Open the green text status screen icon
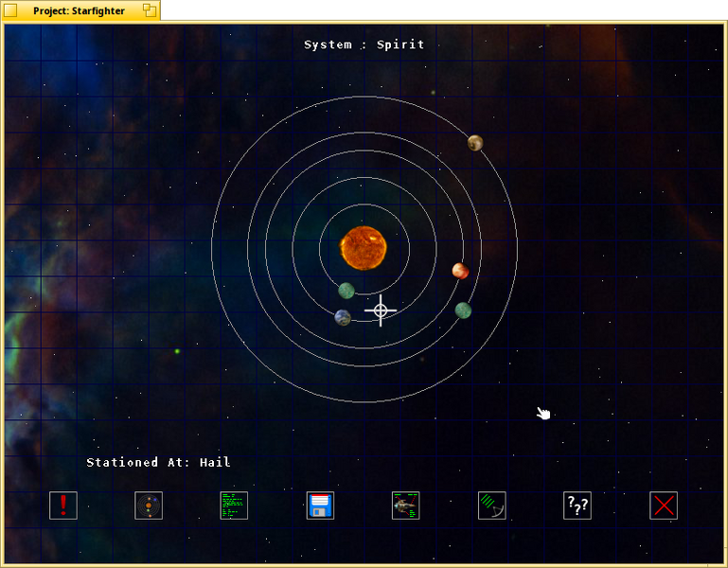This screenshot has width=728, height=568. tap(234, 506)
